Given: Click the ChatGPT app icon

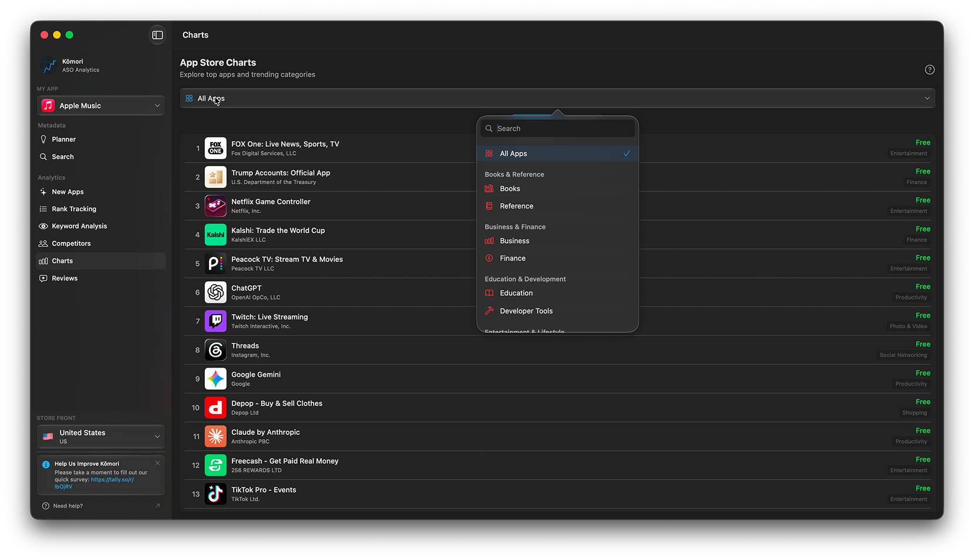Looking at the screenshot, I should click(x=215, y=292).
